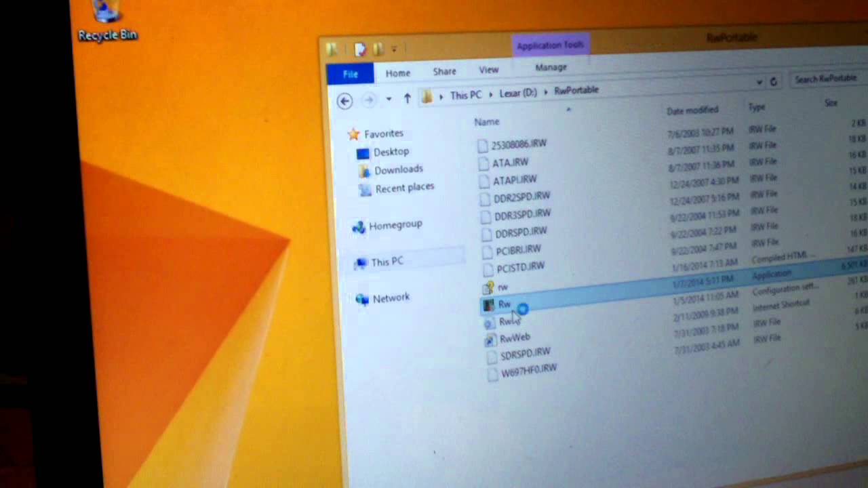The width and height of the screenshot is (868, 488).
Task: Select the file 25308086.IRW
Action: tap(519, 144)
